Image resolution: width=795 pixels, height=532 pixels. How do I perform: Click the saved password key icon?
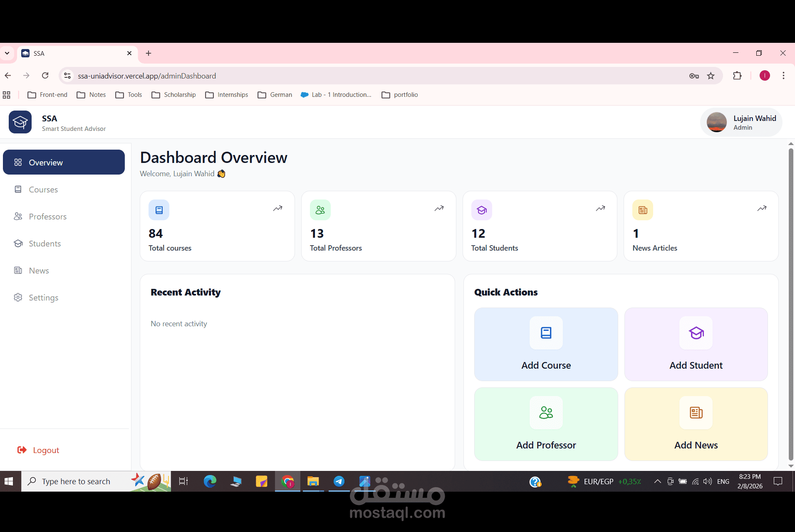coord(694,76)
